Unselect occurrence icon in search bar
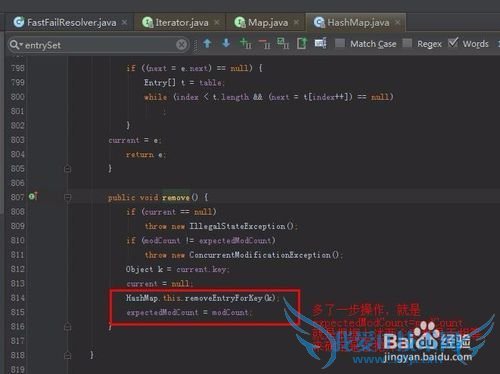500x374 pixels. pyautogui.click(x=265, y=43)
